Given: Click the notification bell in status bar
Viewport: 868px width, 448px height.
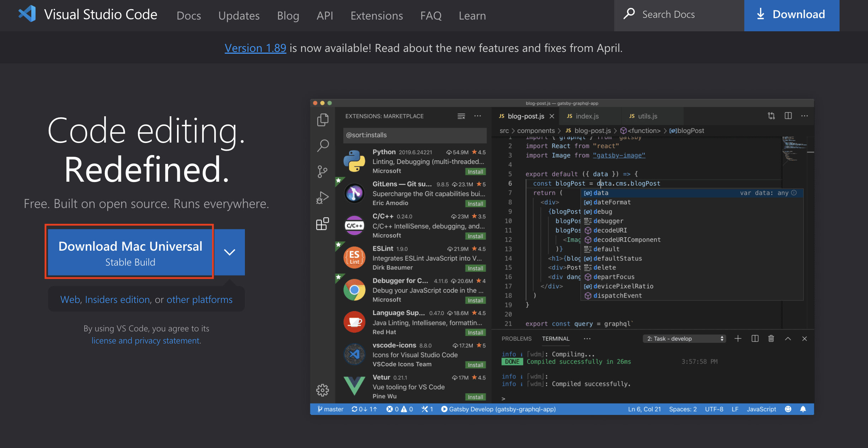Looking at the screenshot, I should click(803, 409).
